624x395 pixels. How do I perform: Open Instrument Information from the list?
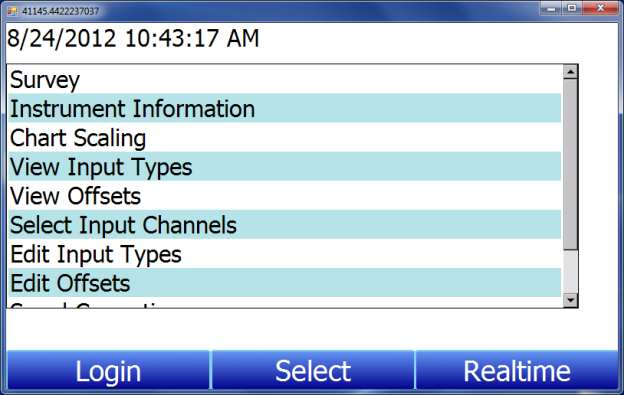pyautogui.click(x=285, y=108)
